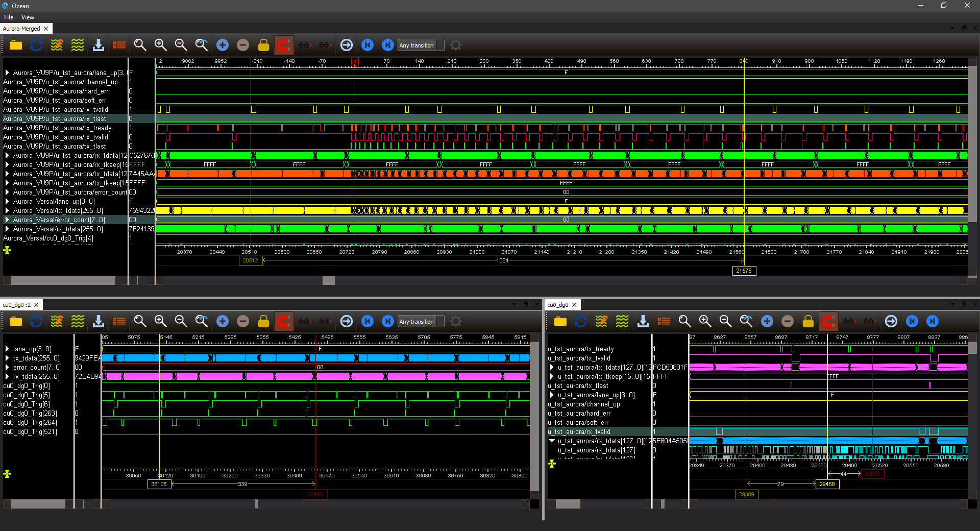Switch to the cu0_dg0 :2 tab
The height and width of the screenshot is (531, 980).
pos(17,305)
